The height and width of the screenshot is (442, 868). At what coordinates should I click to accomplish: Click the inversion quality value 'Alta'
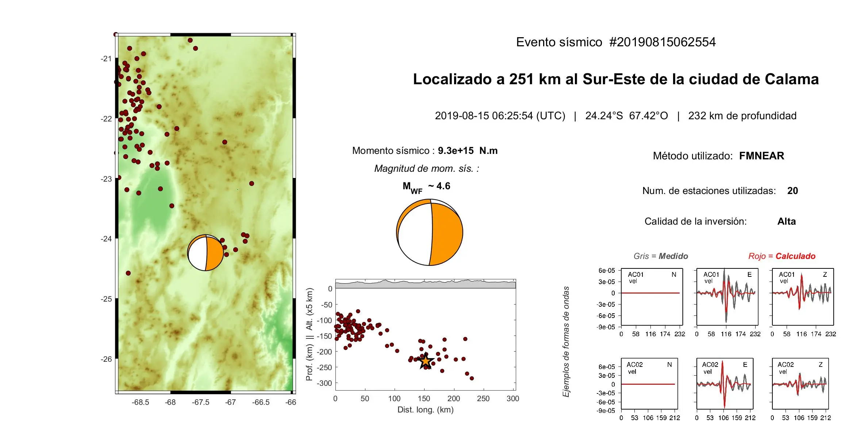tap(787, 221)
